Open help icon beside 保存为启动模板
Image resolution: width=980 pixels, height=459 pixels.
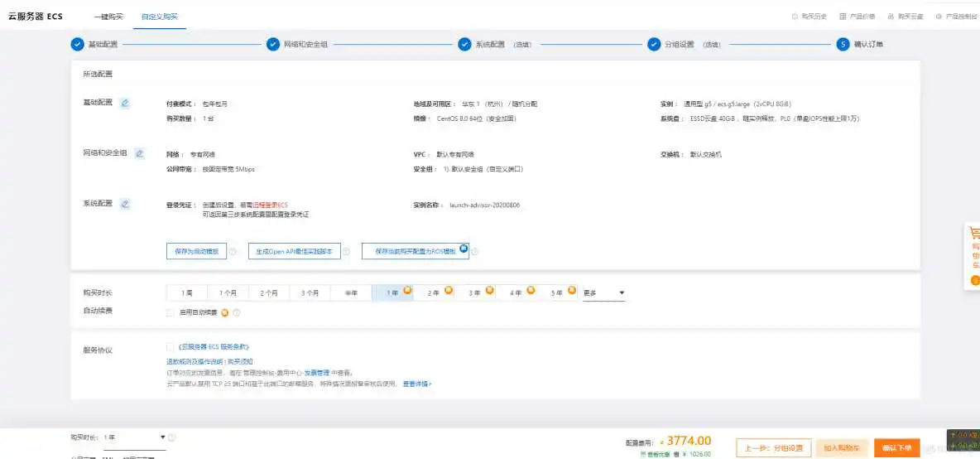[x=233, y=251]
